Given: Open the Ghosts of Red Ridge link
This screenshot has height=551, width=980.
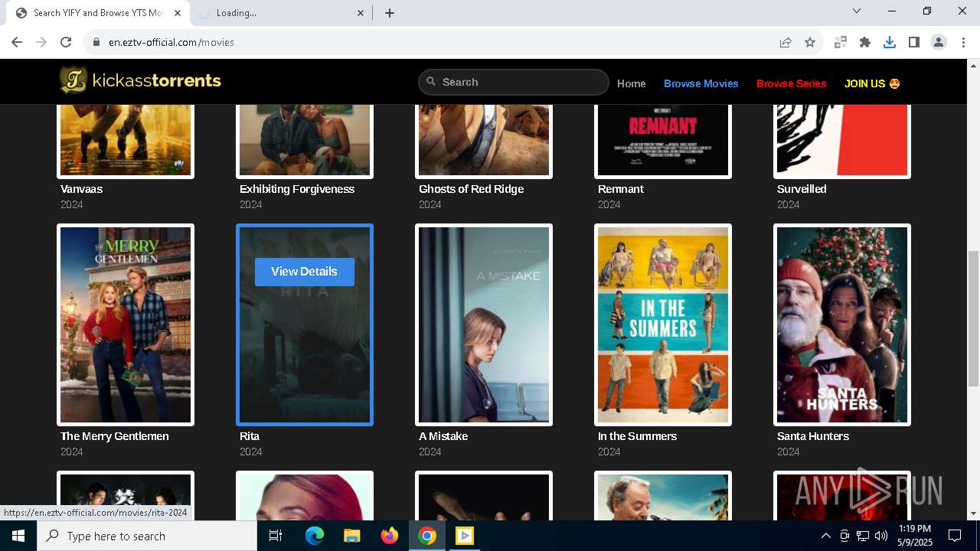Looking at the screenshot, I should 471,189.
